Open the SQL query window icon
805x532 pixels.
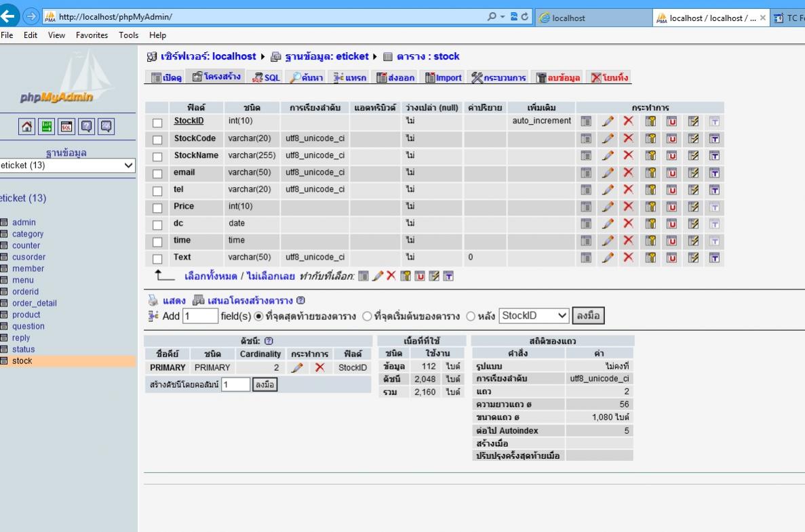coord(66,126)
